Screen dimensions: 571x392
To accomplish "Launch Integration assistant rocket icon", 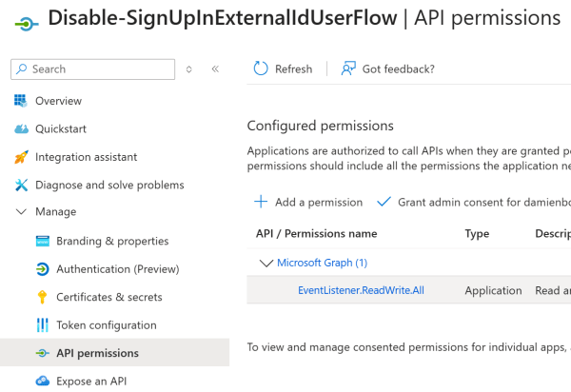I will [x=21, y=157].
